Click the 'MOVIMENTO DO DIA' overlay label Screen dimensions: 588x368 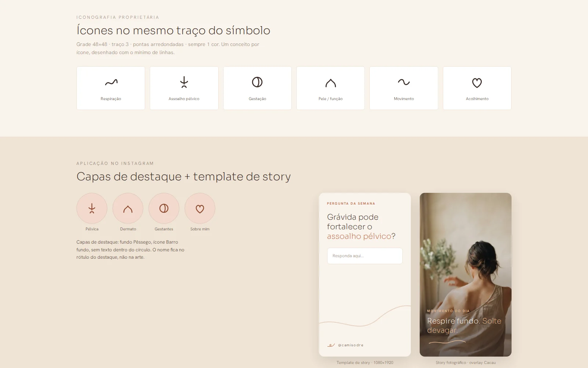click(448, 311)
